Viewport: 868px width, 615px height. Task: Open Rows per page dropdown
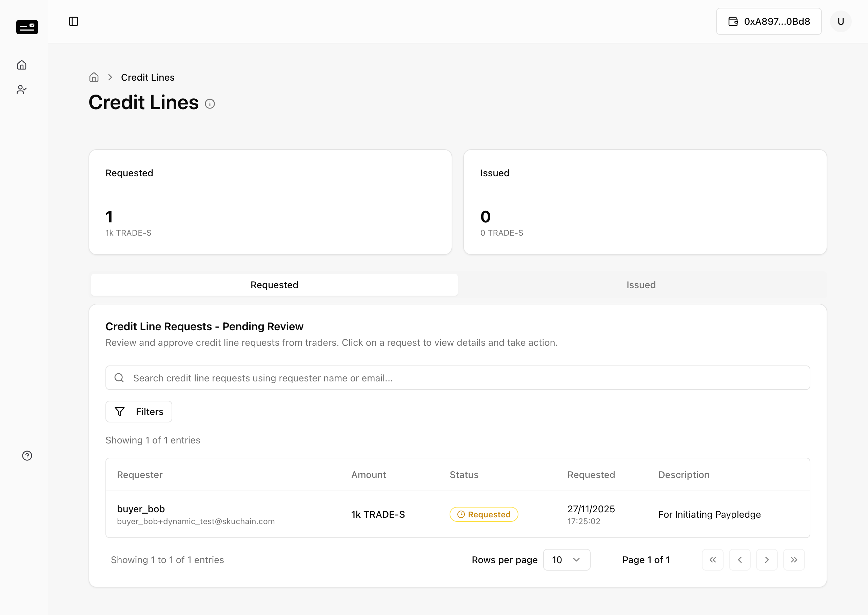567,560
